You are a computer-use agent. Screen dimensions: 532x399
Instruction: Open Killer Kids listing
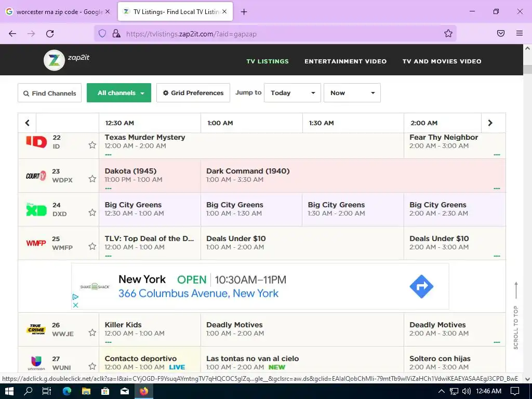pos(150,329)
